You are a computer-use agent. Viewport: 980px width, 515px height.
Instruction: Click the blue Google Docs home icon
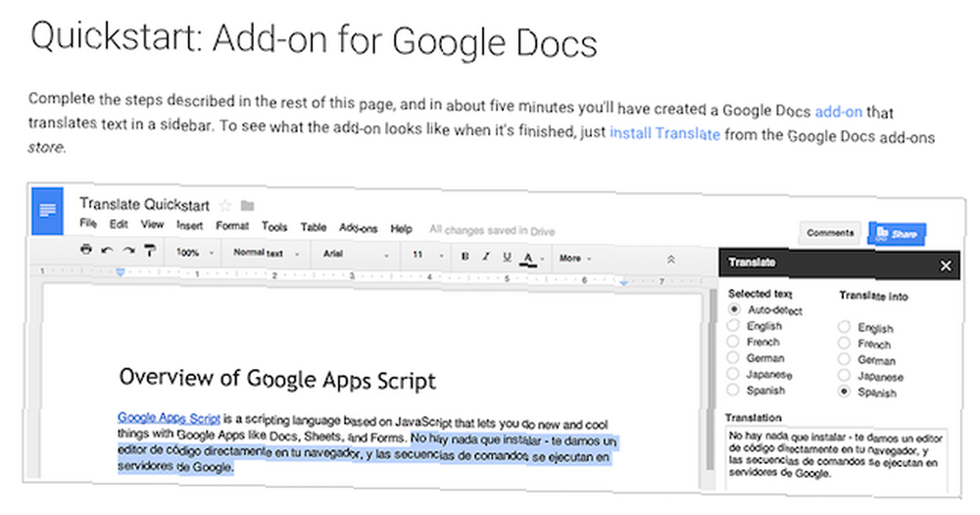tap(47, 211)
